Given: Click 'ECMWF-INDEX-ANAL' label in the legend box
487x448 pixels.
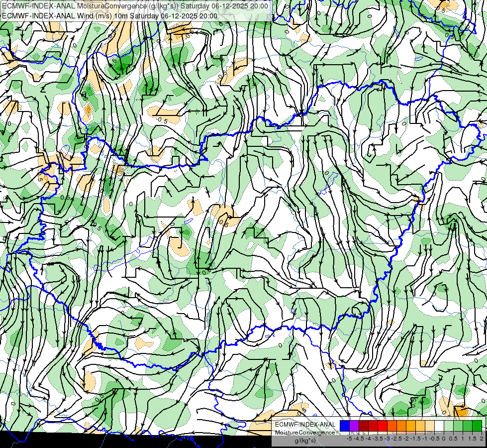Looking at the screenshot, I should 305,425.
